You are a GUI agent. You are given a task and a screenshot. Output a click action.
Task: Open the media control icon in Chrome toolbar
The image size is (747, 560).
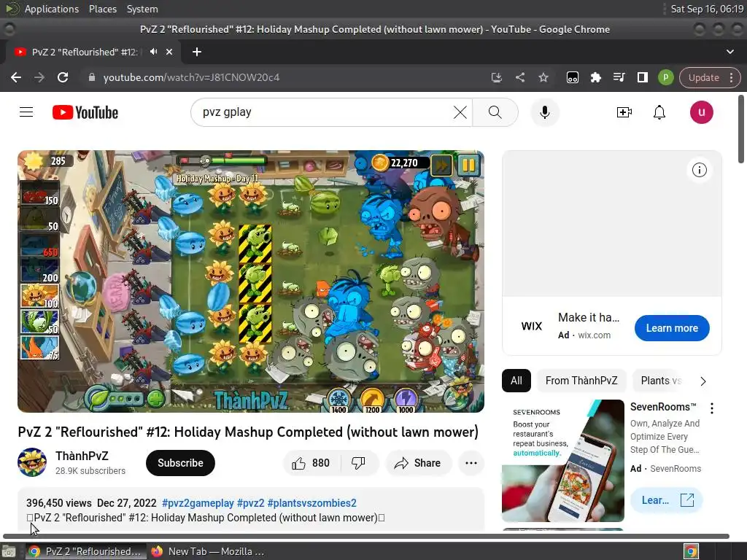[619, 77]
